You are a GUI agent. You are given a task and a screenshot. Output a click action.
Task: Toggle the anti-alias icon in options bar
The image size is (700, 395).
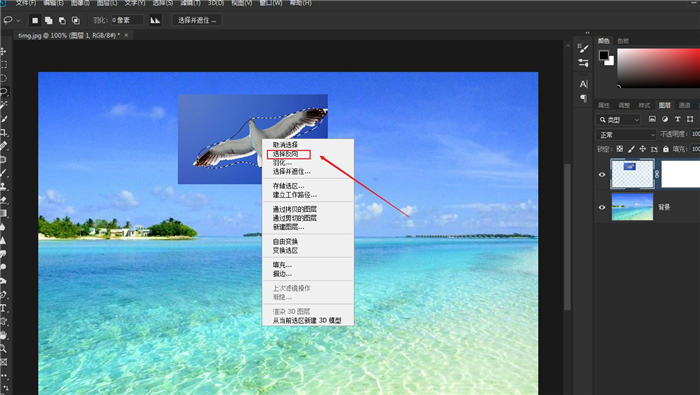[155, 20]
